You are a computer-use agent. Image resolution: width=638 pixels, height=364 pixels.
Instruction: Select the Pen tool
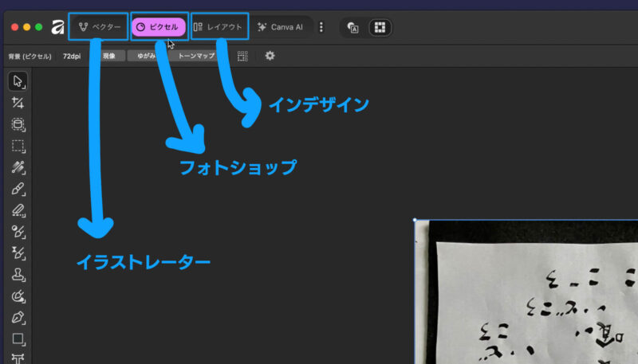coord(18,317)
